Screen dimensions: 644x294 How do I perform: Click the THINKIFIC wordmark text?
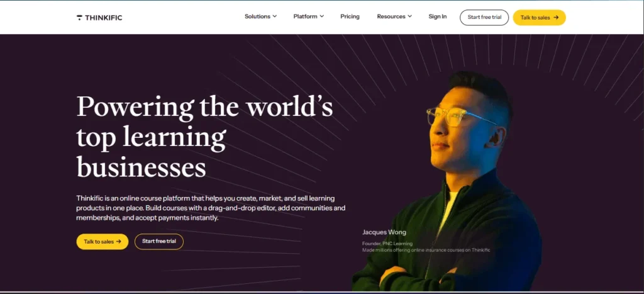[x=104, y=18]
